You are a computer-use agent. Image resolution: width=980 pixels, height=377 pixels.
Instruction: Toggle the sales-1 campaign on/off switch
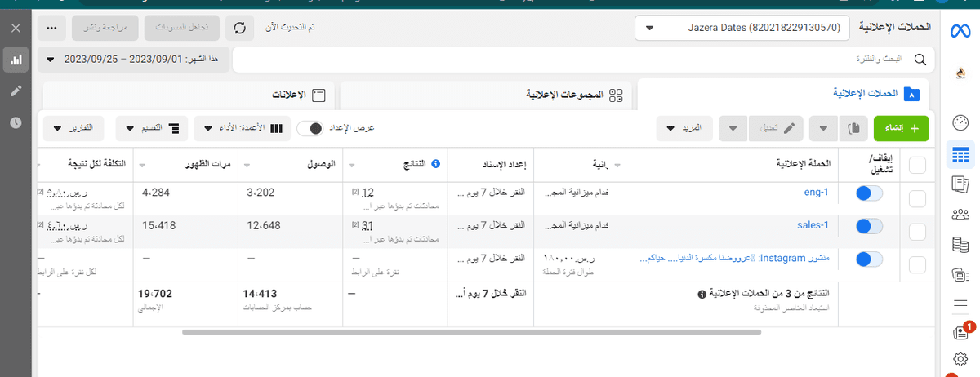[x=869, y=226]
